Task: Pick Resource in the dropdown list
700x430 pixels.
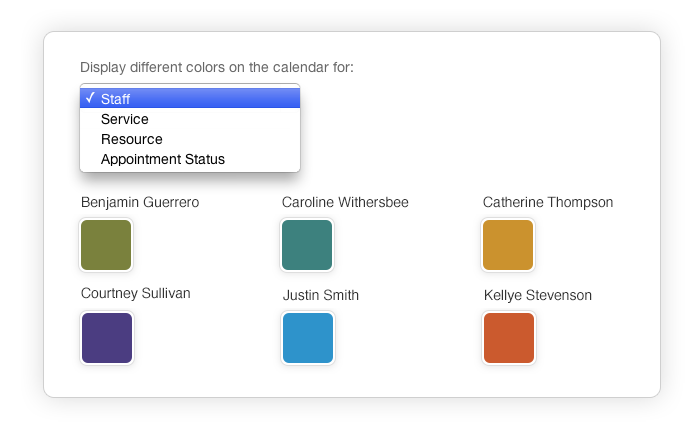Action: [190, 139]
